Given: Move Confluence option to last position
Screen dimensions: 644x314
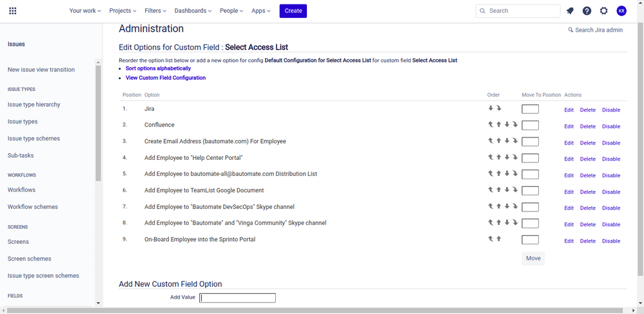Looking at the screenshot, I should click(515, 124).
